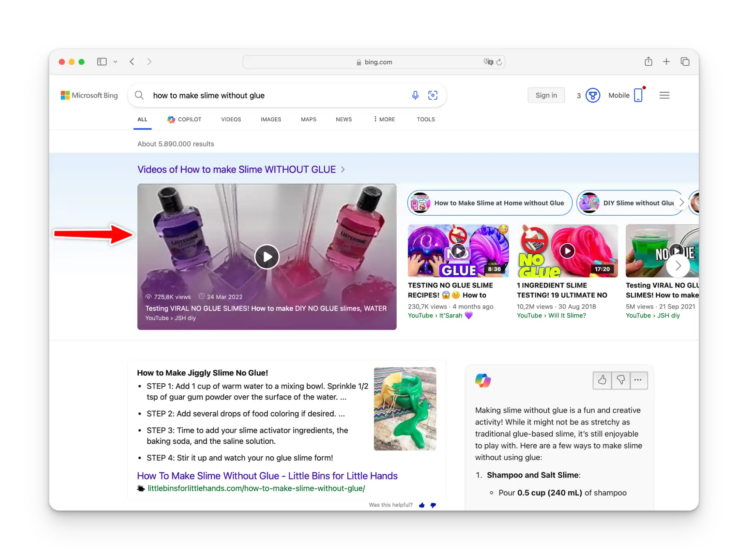The width and height of the screenshot is (748, 560).
Task: Click the NEWS tab filter
Action: coord(344,119)
